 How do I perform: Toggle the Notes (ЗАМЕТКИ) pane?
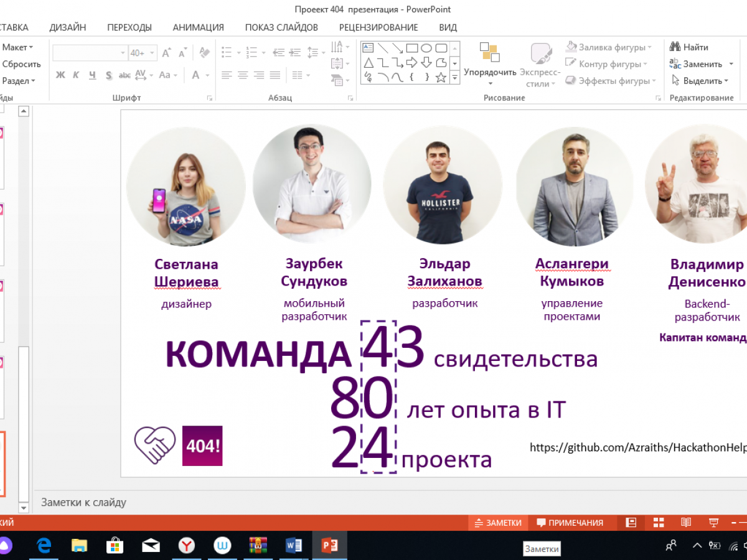coord(498,523)
